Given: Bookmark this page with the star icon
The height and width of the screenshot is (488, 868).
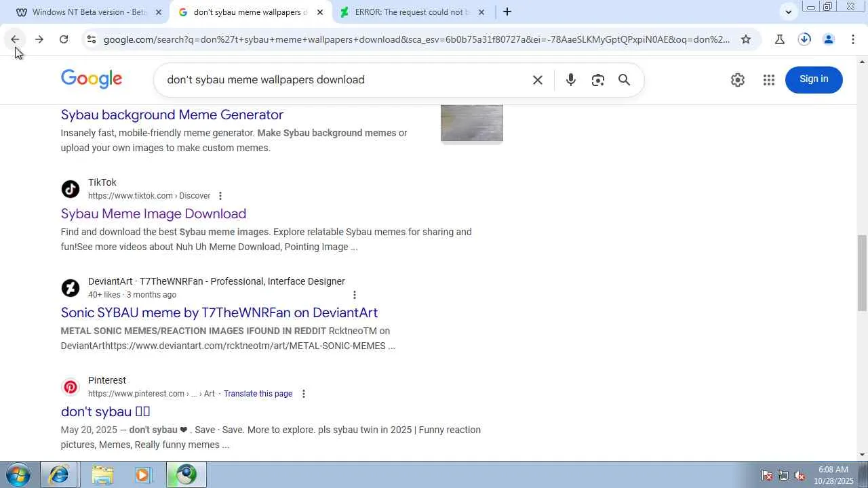Looking at the screenshot, I should (746, 39).
